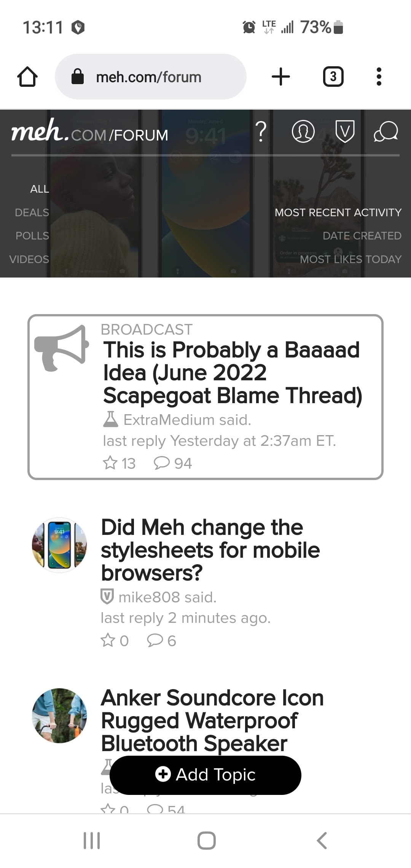Open the June 2022 Scapegoat Blame Thread
The image size is (411, 868).
pyautogui.click(x=231, y=373)
